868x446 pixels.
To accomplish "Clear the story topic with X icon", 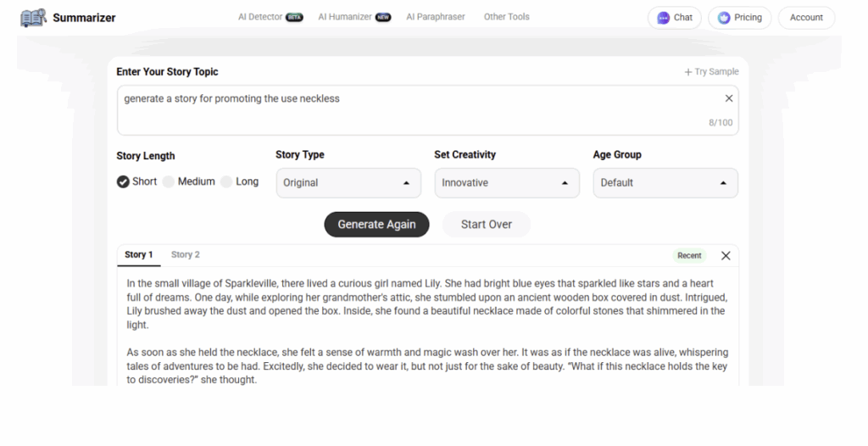I will [729, 98].
